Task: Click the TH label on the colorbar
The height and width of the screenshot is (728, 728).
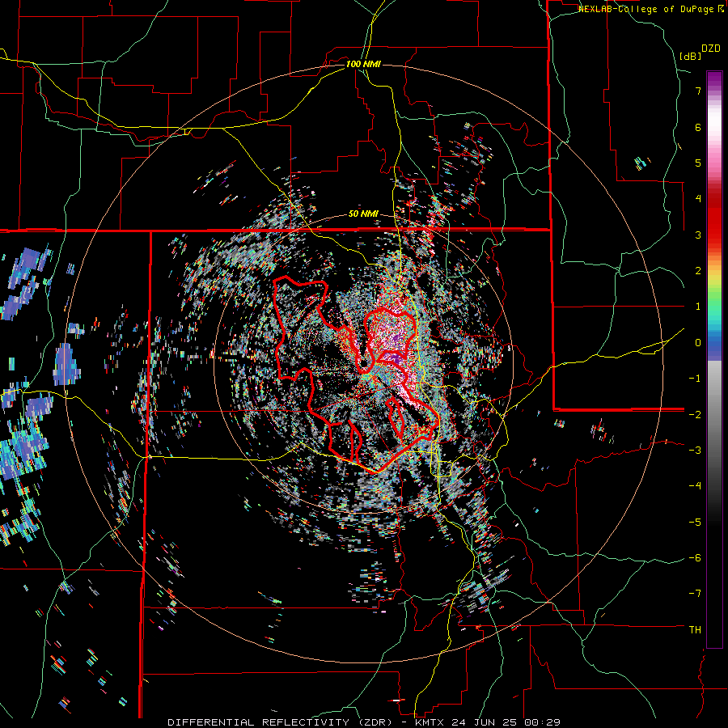Action: tap(695, 630)
